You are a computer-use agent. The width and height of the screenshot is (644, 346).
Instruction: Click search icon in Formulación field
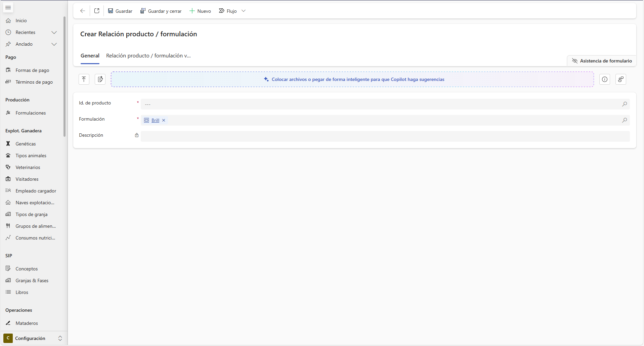pos(624,120)
